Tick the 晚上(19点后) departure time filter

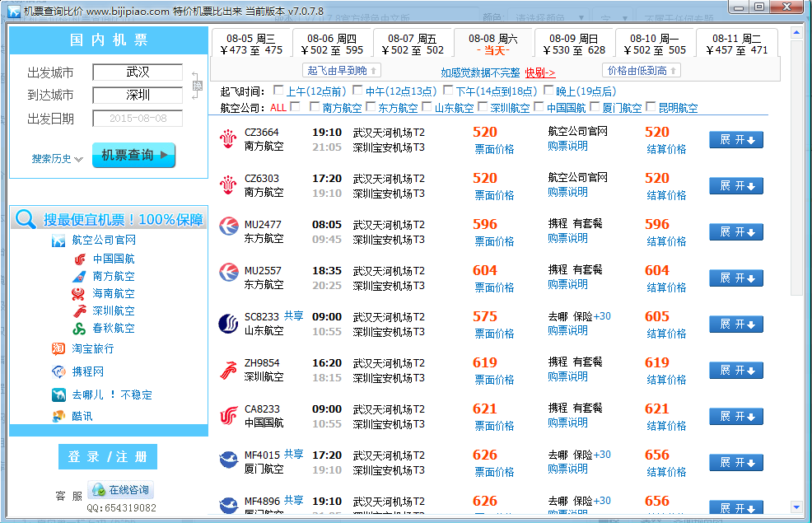548,91
